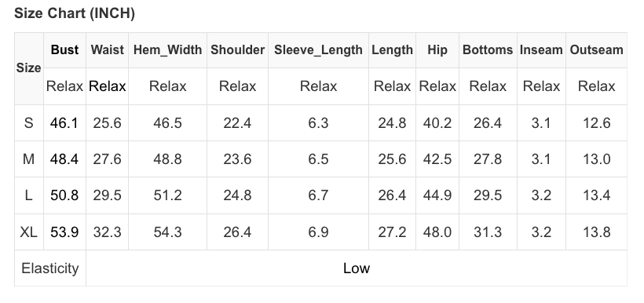Select hip value 44.9 for size L
Viewport: 644px width, 303px height.
point(437,195)
